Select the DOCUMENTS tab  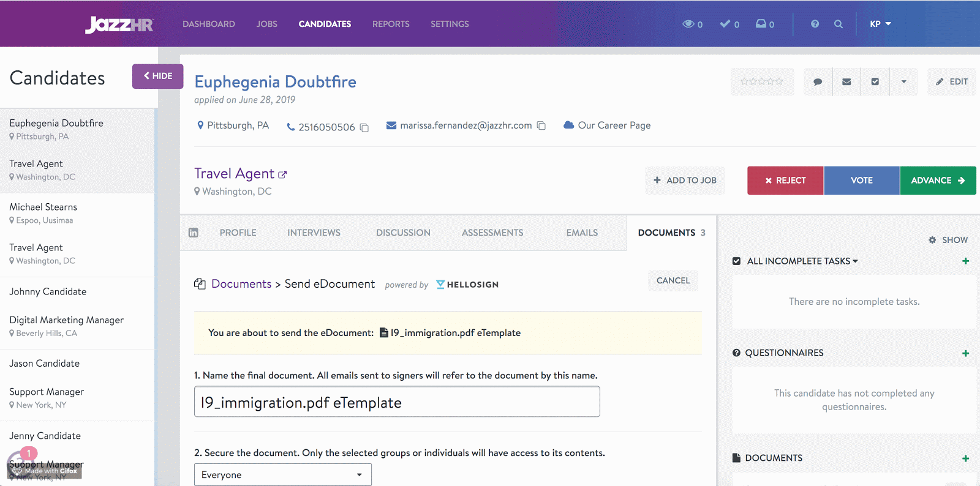671,233
